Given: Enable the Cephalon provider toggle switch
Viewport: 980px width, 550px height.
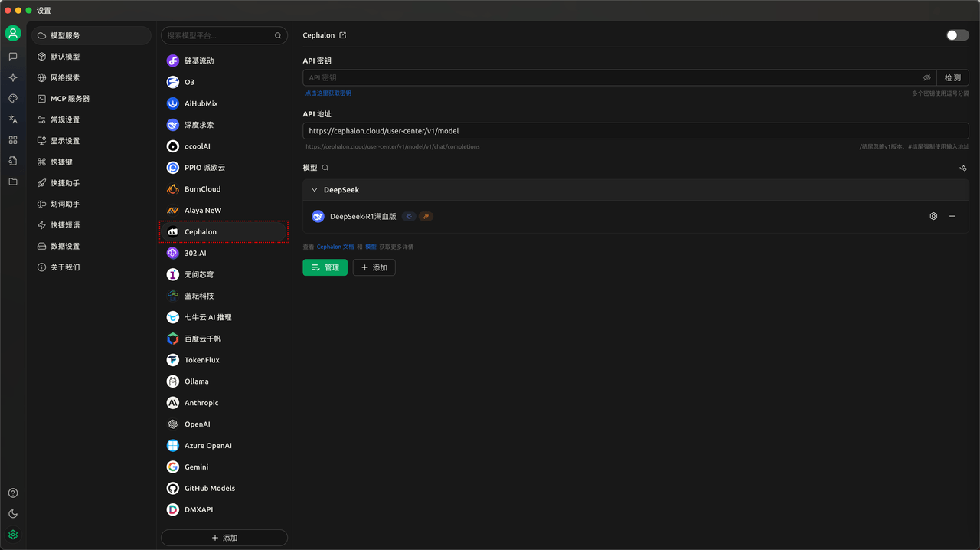Looking at the screenshot, I should pyautogui.click(x=957, y=35).
